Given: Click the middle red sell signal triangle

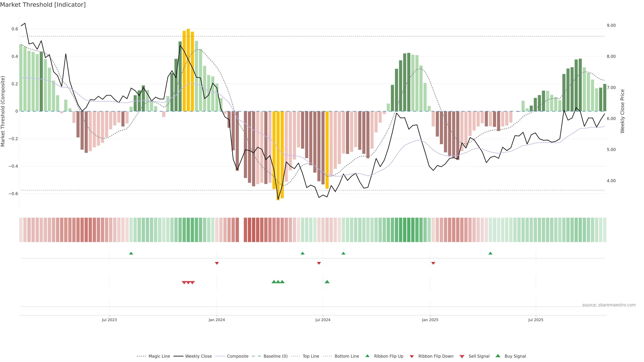Looking at the screenshot, I should pyautogui.click(x=188, y=283).
